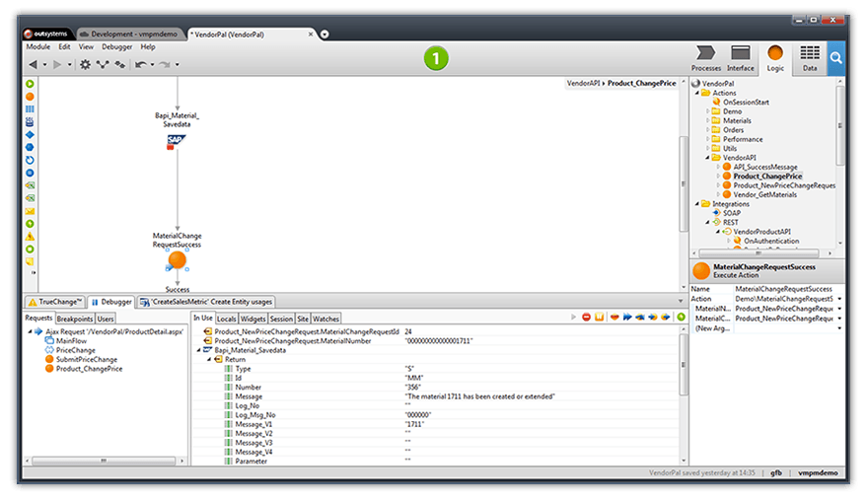
Task: Open module settings gear icon
Action: [x=85, y=65]
